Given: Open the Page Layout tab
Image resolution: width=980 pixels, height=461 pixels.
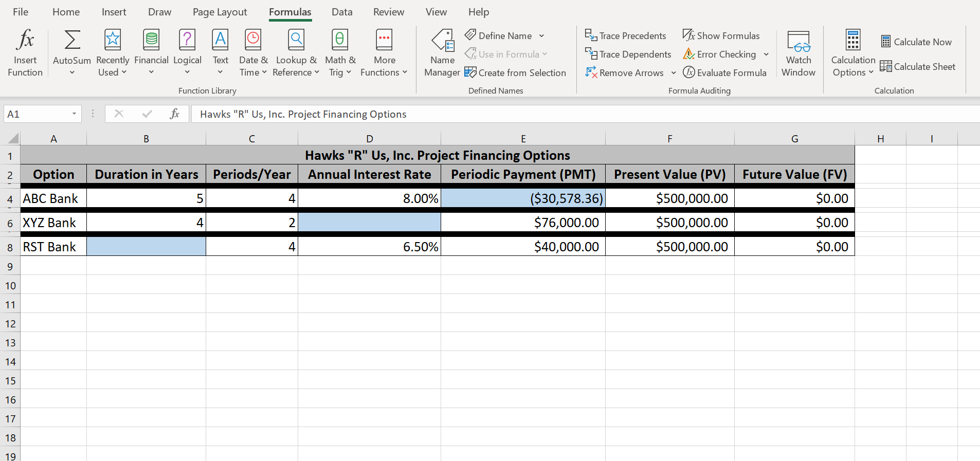Looking at the screenshot, I should 220,12.
